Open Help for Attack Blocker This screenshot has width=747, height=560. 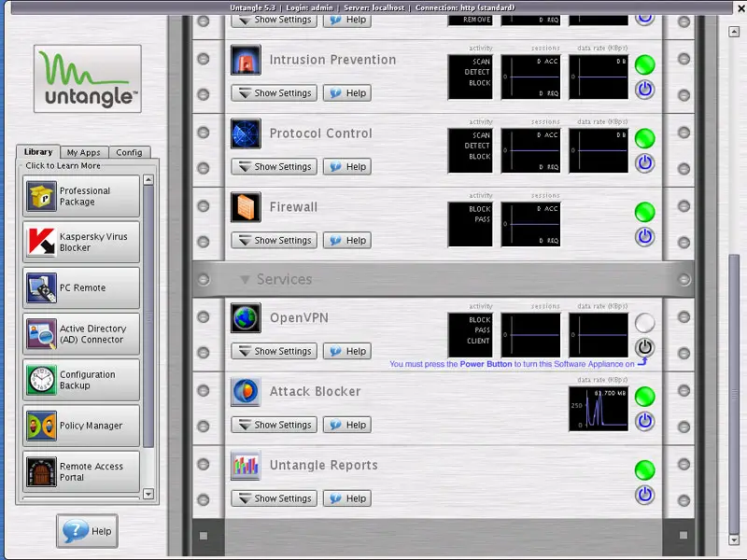point(347,425)
